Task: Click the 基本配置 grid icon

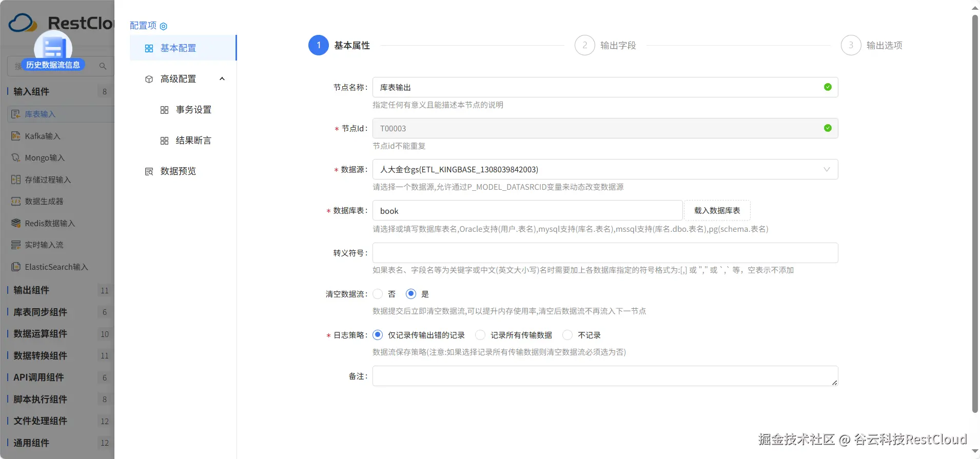Action: pos(149,48)
